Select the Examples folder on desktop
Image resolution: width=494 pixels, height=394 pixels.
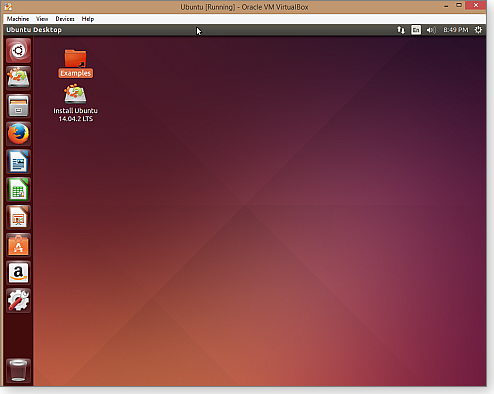tap(76, 63)
